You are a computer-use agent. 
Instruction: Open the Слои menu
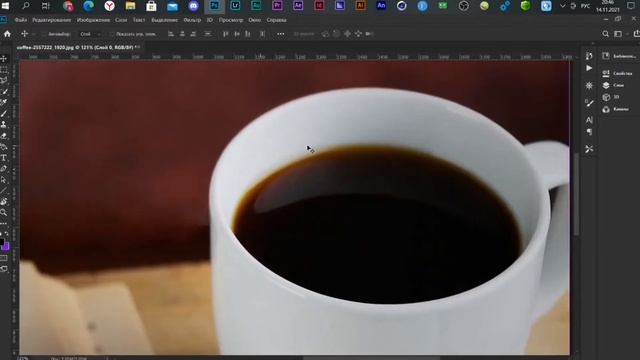coord(121,20)
